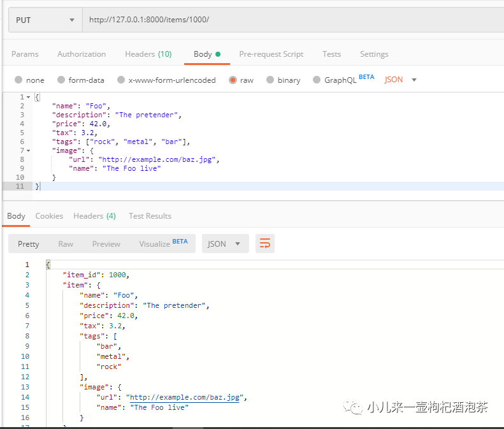Select the GraphQL body type

(317, 80)
